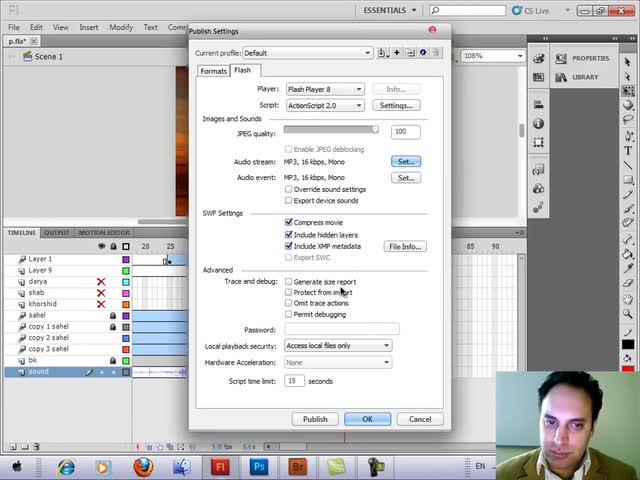Uncheck Include XMP metadata
Viewport: 640px width, 480px height.
coord(289,246)
